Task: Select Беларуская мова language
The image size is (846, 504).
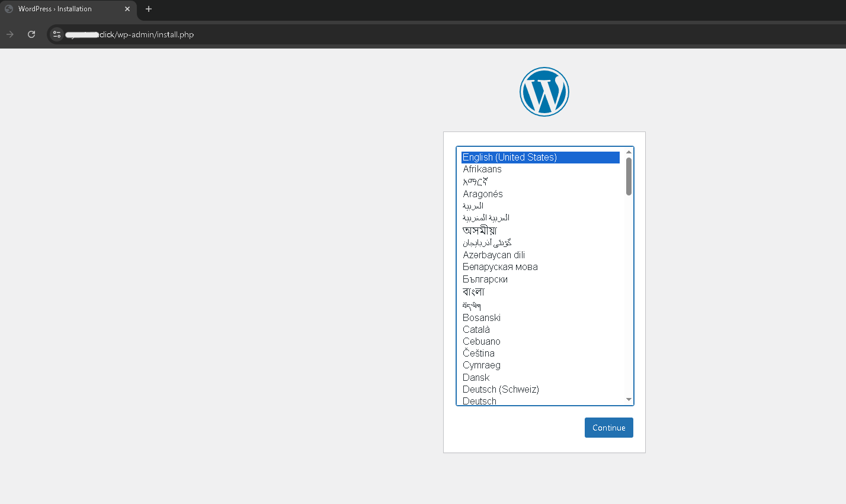Action: pyautogui.click(x=540, y=267)
